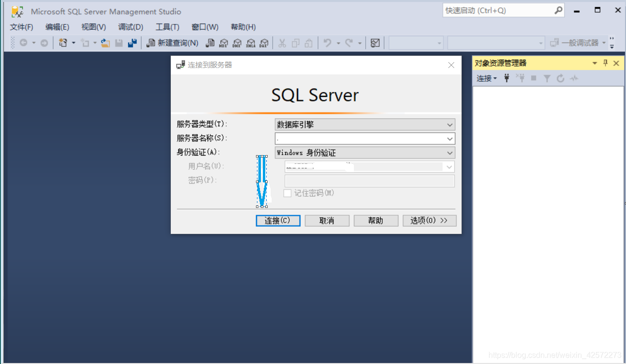Click the quick launch search magnifier icon
The height and width of the screenshot is (364, 626).
(558, 10)
